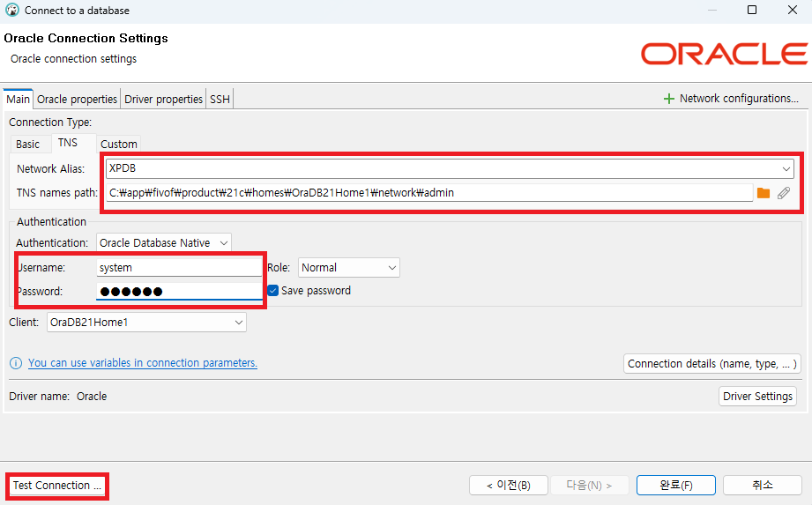
Task: Open the Authentication method dropdown
Action: pos(164,242)
